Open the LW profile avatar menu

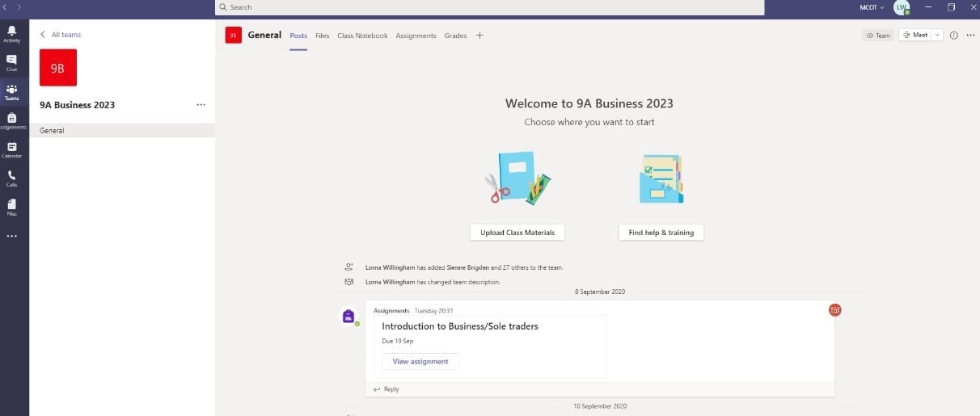pyautogui.click(x=902, y=7)
